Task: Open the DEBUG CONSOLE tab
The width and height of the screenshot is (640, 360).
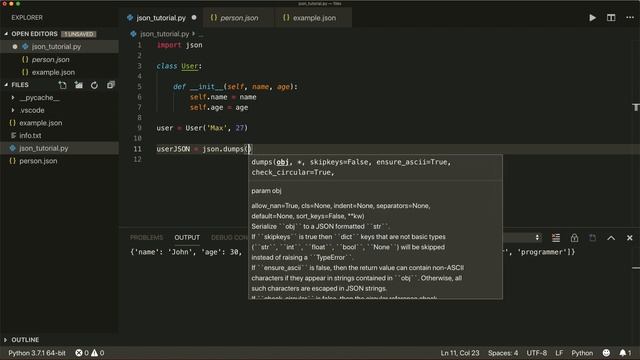Action: [229, 238]
